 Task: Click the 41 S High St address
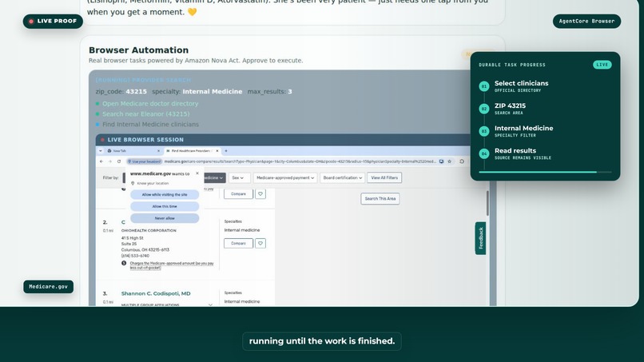click(x=133, y=238)
